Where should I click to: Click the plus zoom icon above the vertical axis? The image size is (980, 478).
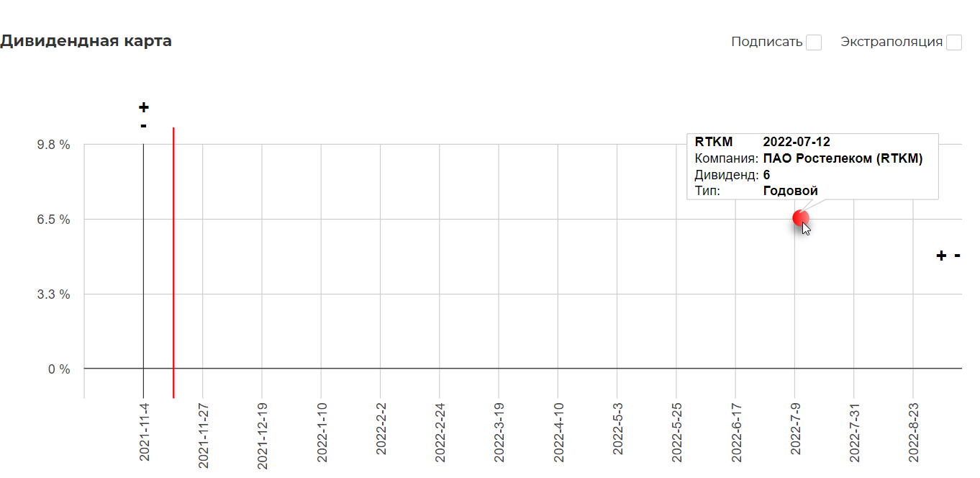[144, 108]
